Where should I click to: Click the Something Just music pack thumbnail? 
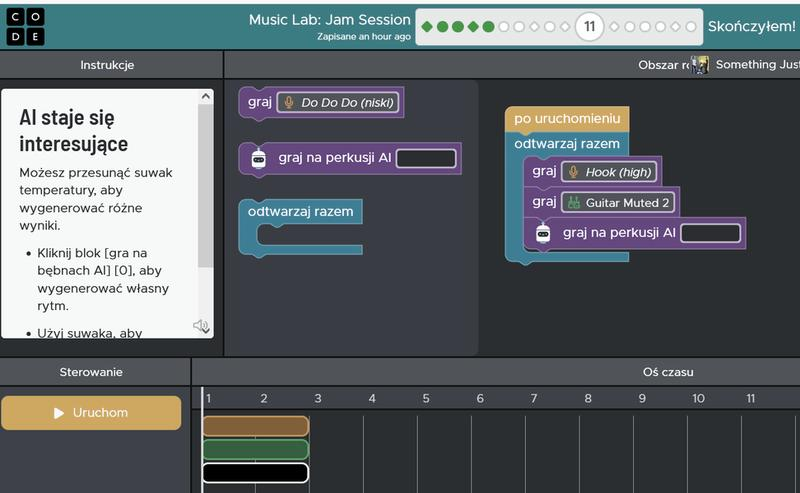pos(700,65)
